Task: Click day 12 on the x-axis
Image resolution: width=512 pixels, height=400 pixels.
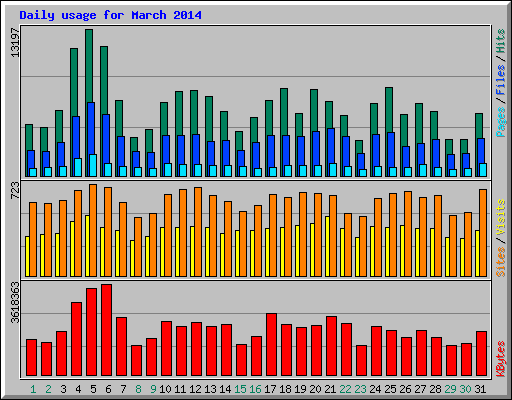Action: click(195, 389)
